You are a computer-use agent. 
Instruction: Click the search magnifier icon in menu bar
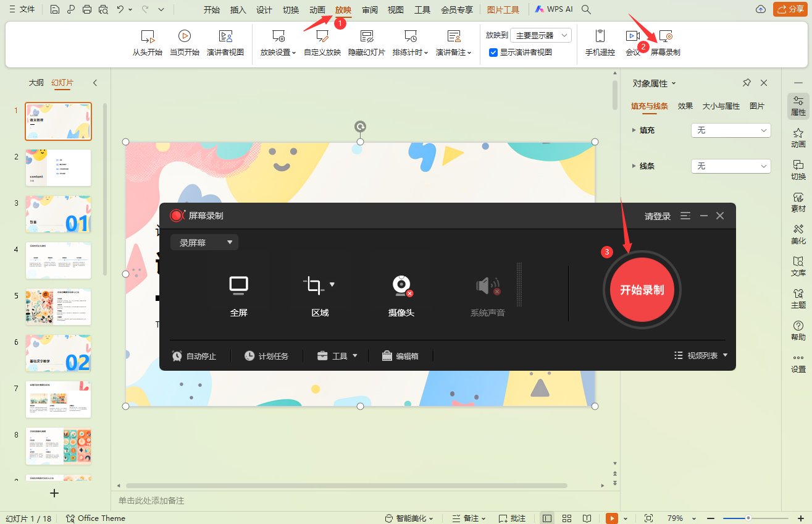[x=587, y=9]
